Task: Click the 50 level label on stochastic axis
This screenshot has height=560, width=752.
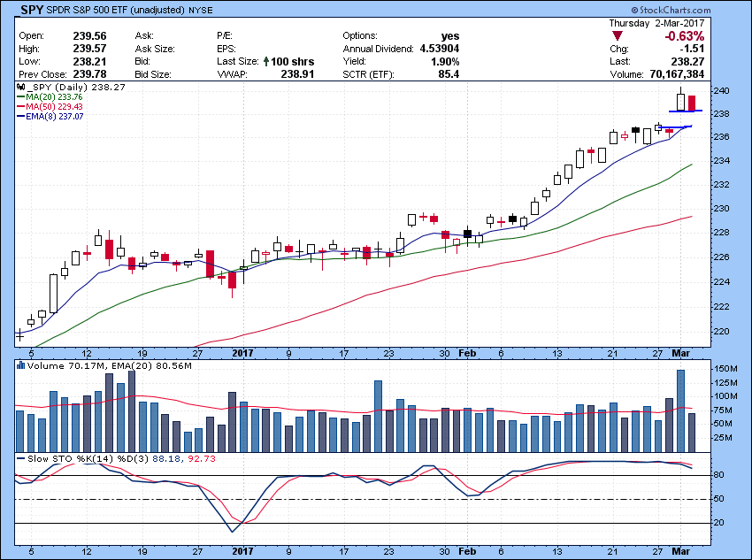Action: pyautogui.click(x=719, y=499)
